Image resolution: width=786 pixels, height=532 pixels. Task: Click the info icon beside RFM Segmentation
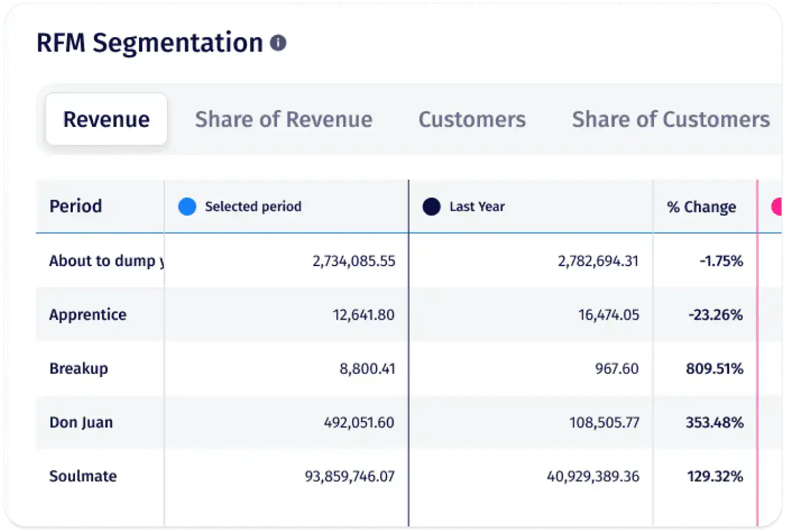pos(278,43)
